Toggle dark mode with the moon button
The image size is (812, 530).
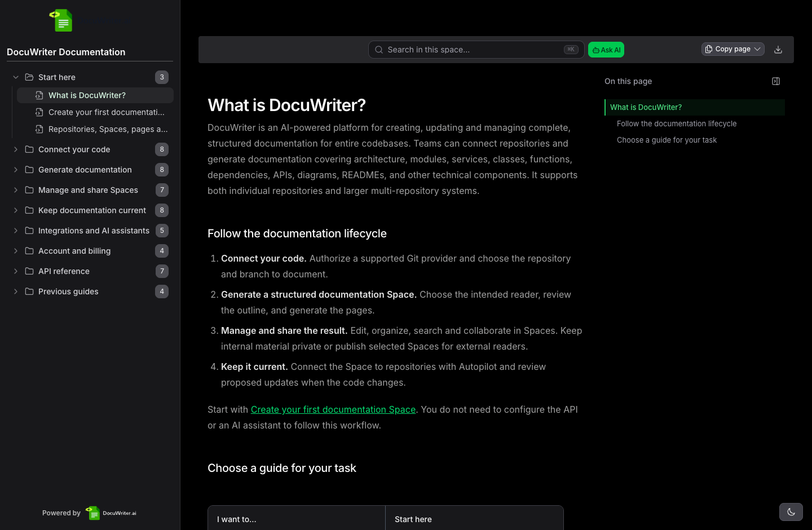[x=791, y=512]
